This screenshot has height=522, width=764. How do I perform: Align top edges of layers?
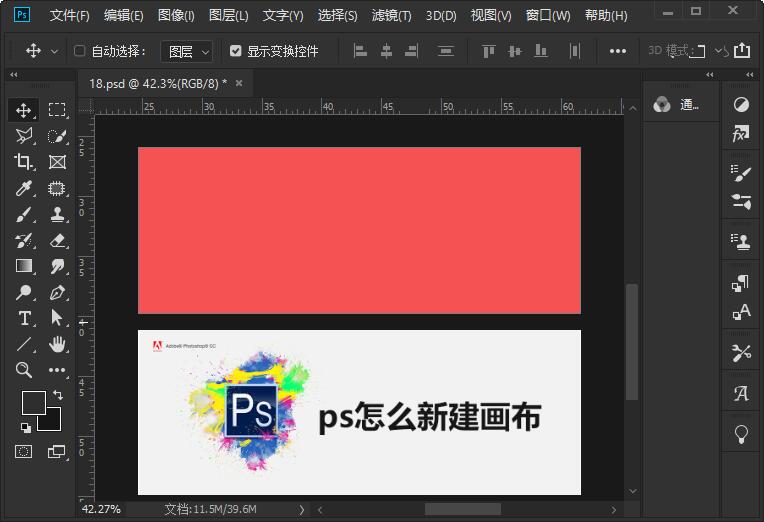click(x=489, y=51)
